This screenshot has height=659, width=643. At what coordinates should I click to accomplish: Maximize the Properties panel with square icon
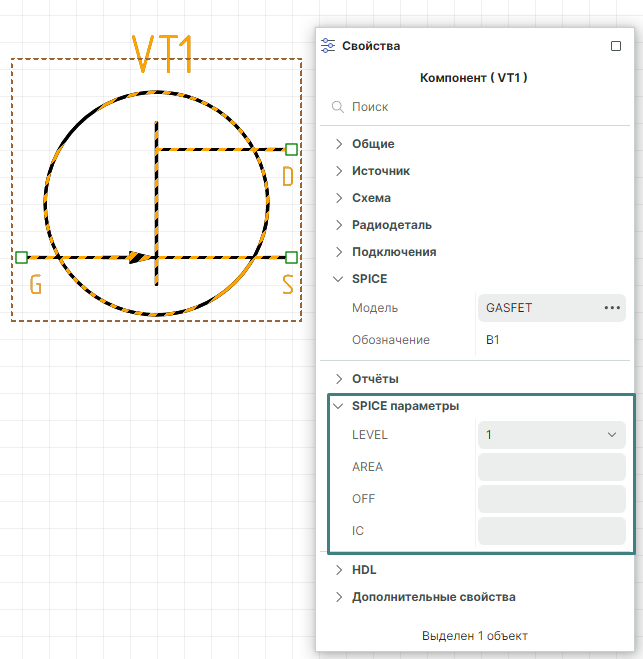(x=616, y=46)
